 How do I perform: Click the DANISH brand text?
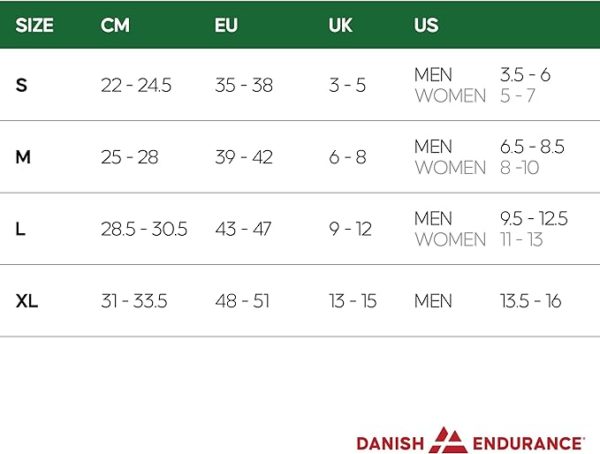pyautogui.click(x=390, y=444)
